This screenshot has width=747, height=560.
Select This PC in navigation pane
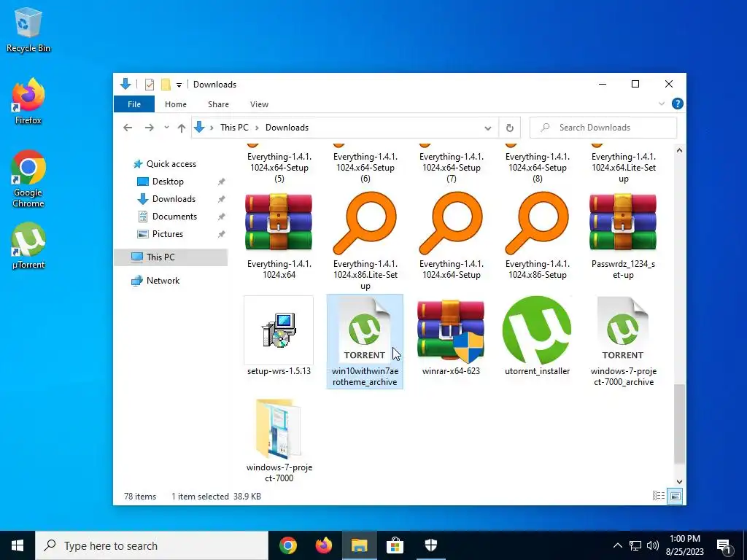(171, 257)
